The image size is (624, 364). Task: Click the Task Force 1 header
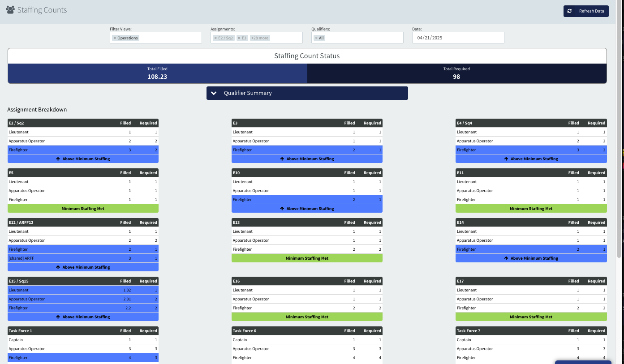pos(83,331)
